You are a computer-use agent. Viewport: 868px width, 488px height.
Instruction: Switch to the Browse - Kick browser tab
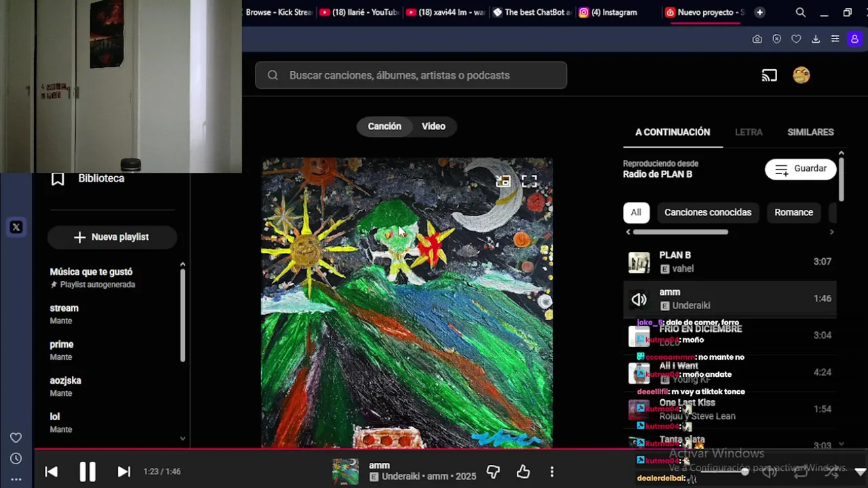[279, 12]
